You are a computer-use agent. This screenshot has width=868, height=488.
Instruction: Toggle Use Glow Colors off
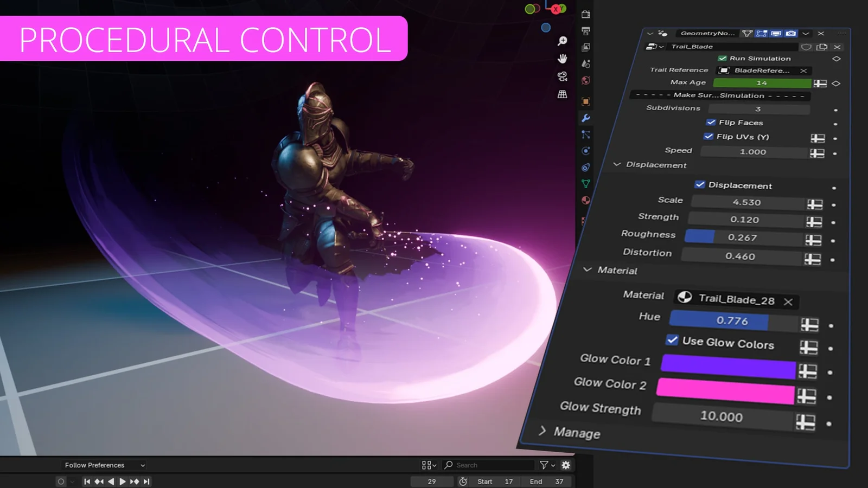pyautogui.click(x=673, y=341)
